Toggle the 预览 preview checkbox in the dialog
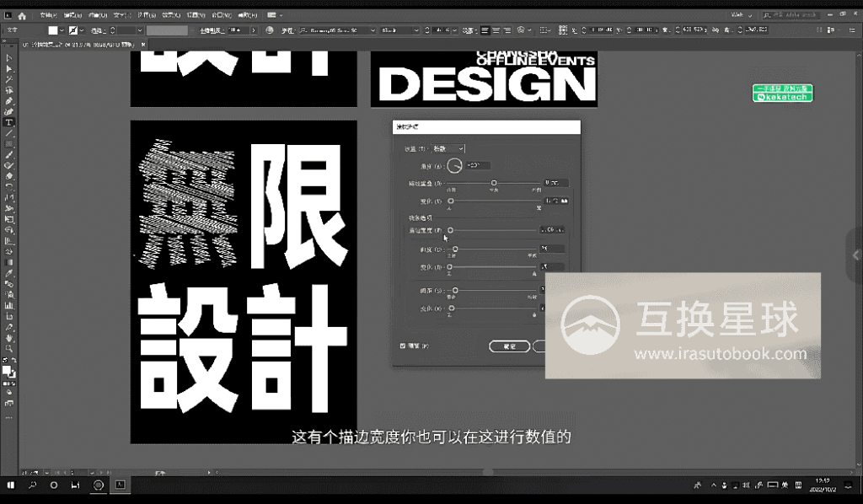 tap(401, 345)
